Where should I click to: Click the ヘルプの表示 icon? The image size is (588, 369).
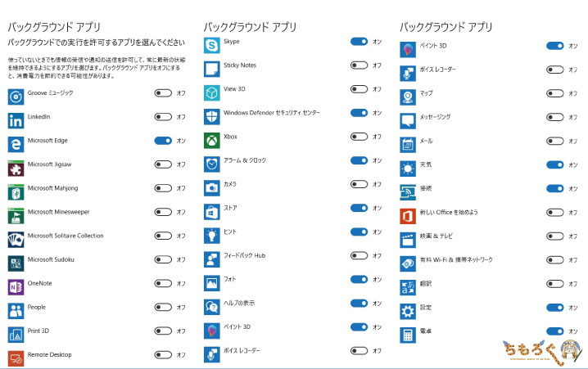coord(212,307)
